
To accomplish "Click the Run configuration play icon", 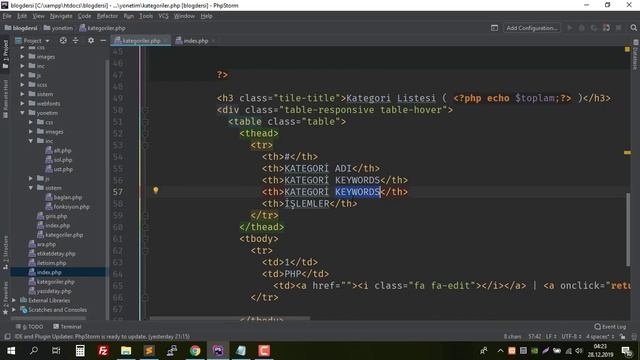I will tap(570, 28).
